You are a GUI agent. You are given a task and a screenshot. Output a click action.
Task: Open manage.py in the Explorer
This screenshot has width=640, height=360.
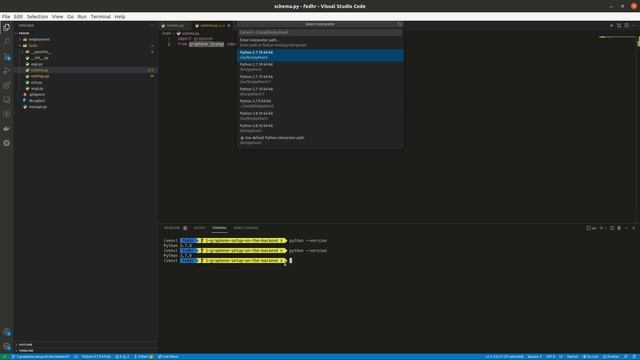click(38, 107)
